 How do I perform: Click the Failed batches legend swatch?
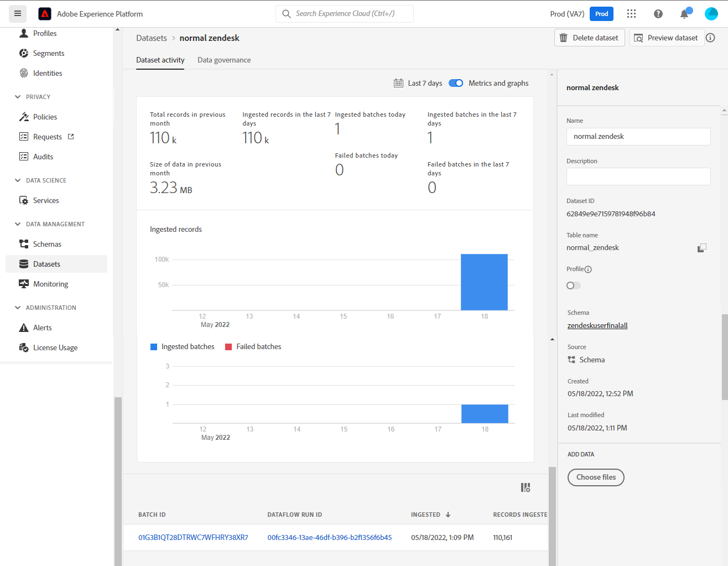[228, 347]
